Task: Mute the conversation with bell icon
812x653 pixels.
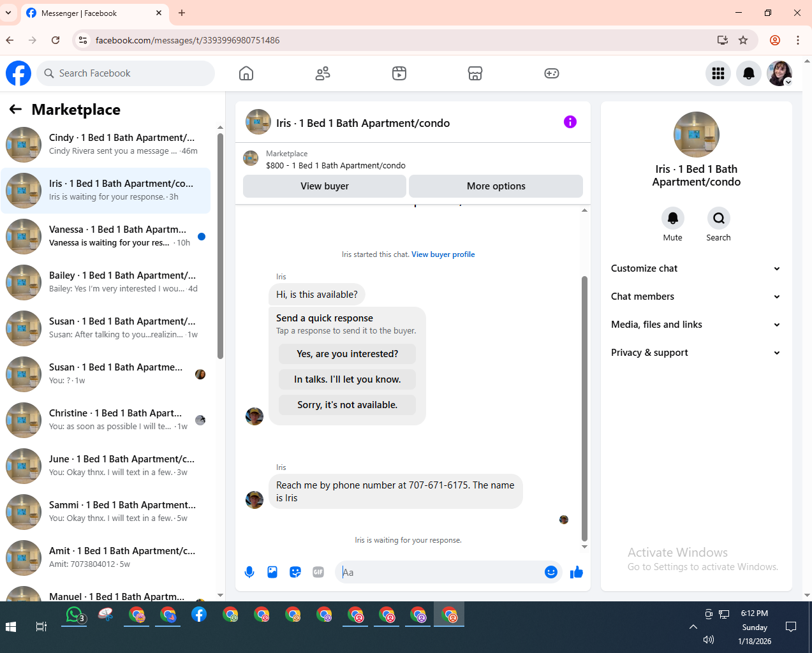Action: pyautogui.click(x=673, y=218)
